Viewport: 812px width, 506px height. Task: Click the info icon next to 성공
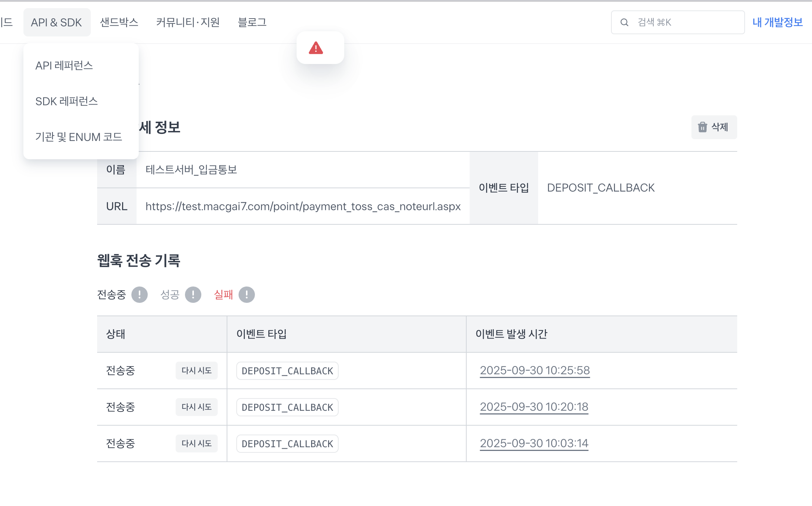pyautogui.click(x=193, y=295)
